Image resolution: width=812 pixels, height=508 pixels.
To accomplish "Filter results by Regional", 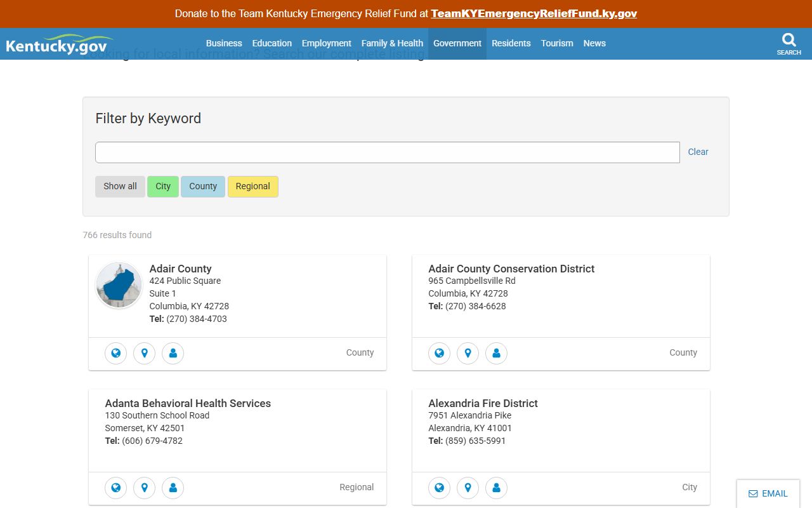I will (x=252, y=186).
